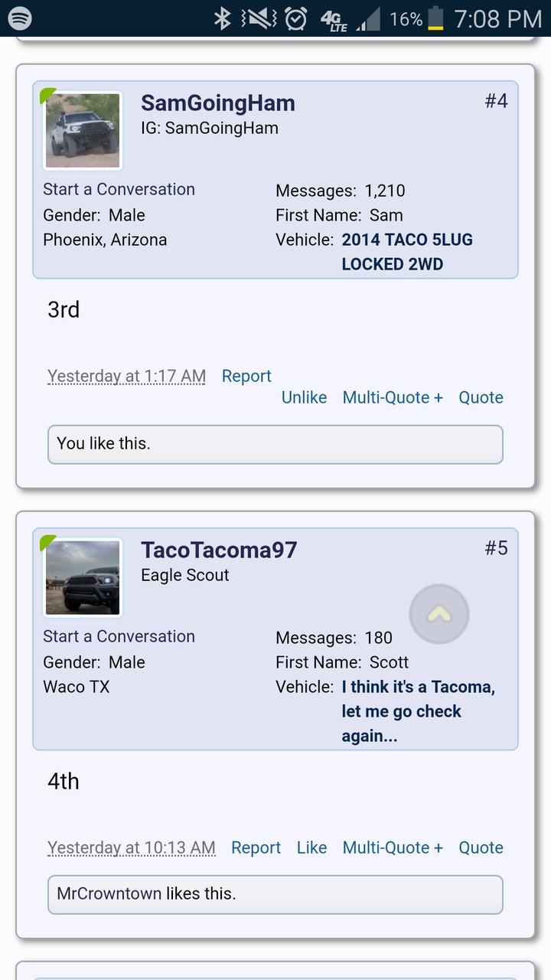Add post #4 to Multi-Quote
The width and height of the screenshot is (551, 980).
393,397
